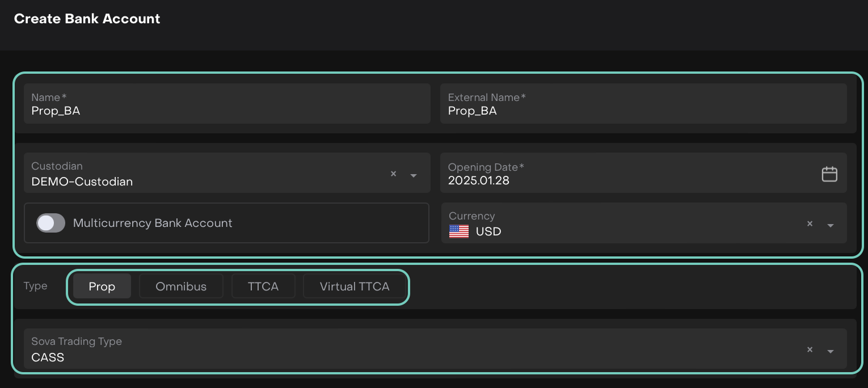
Task: Choose the Virtual TTCA account type
Action: point(355,286)
